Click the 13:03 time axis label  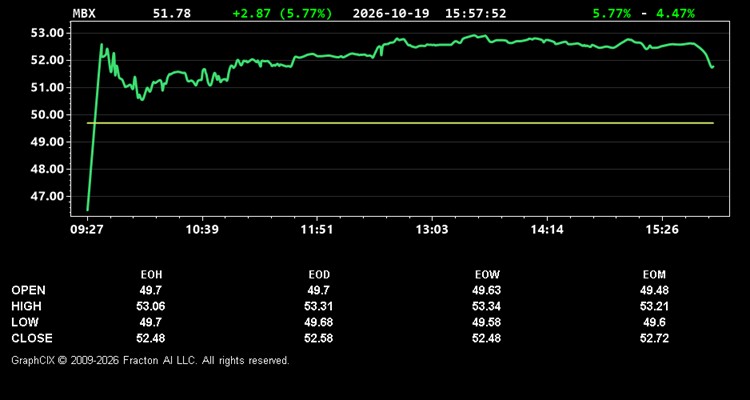click(x=432, y=230)
